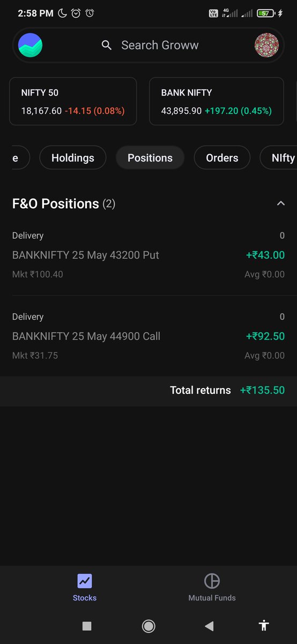
Task: Open the Mutual Funds pie icon
Action: 212,581
